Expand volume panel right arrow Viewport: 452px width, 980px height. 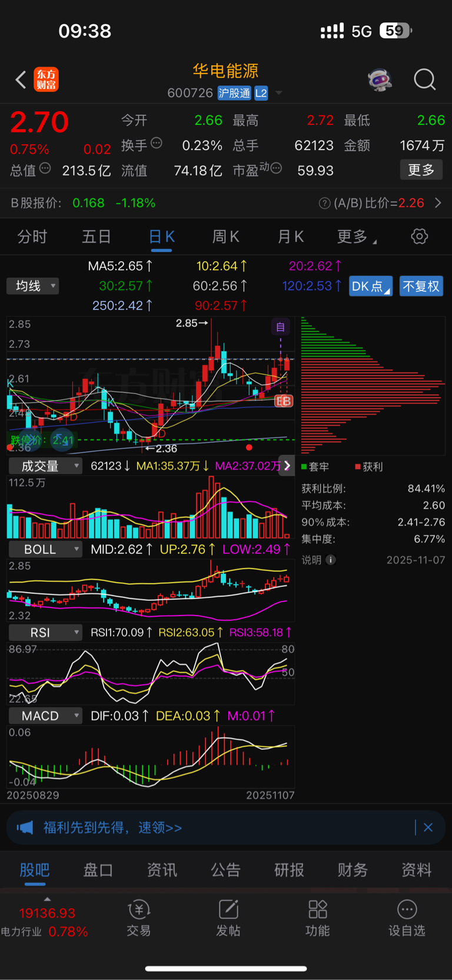(287, 466)
